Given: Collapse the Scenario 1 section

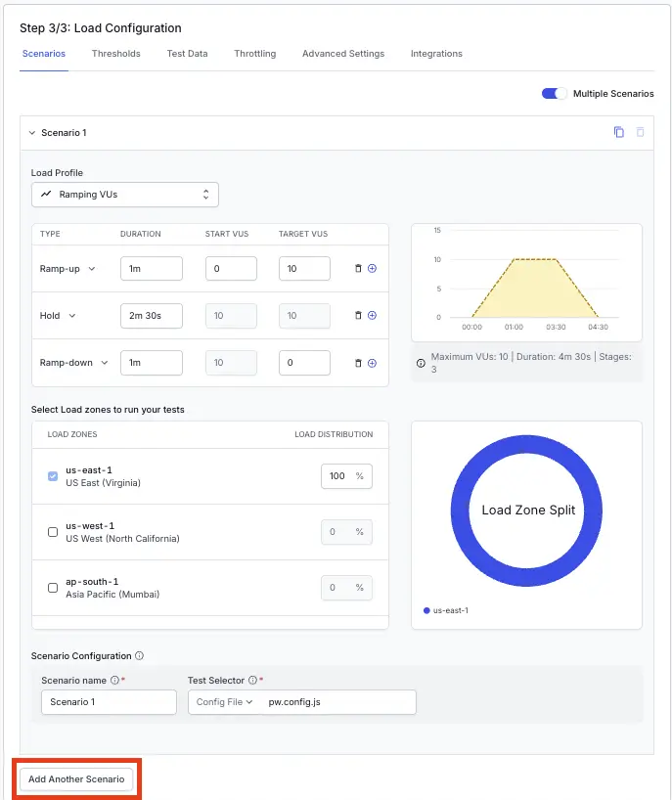Looking at the screenshot, I should click(x=32, y=133).
